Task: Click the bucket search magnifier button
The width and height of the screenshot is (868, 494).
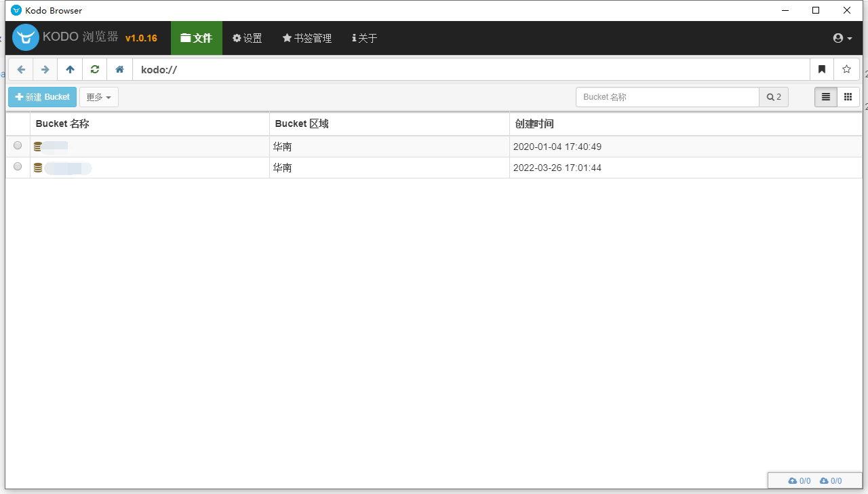Action: (774, 97)
